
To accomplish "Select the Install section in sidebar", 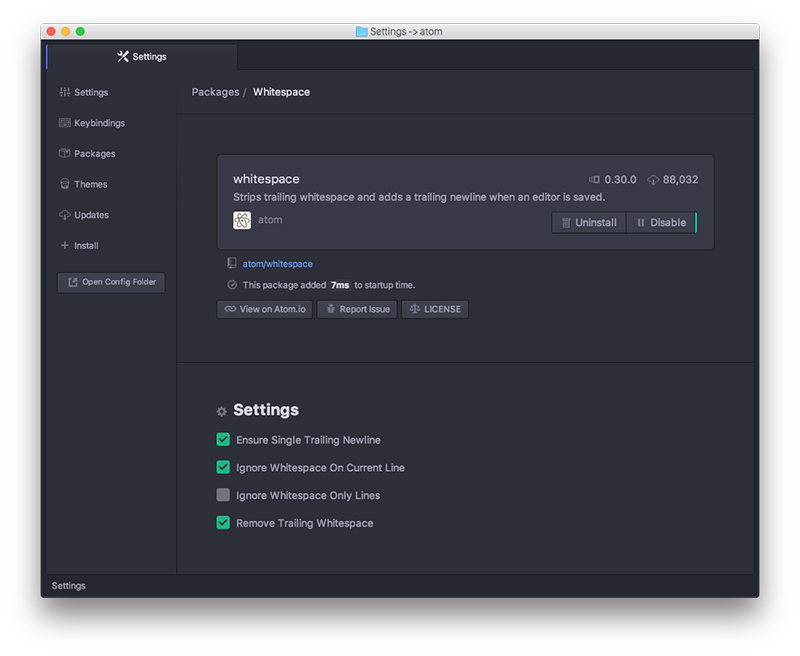I will 86,245.
